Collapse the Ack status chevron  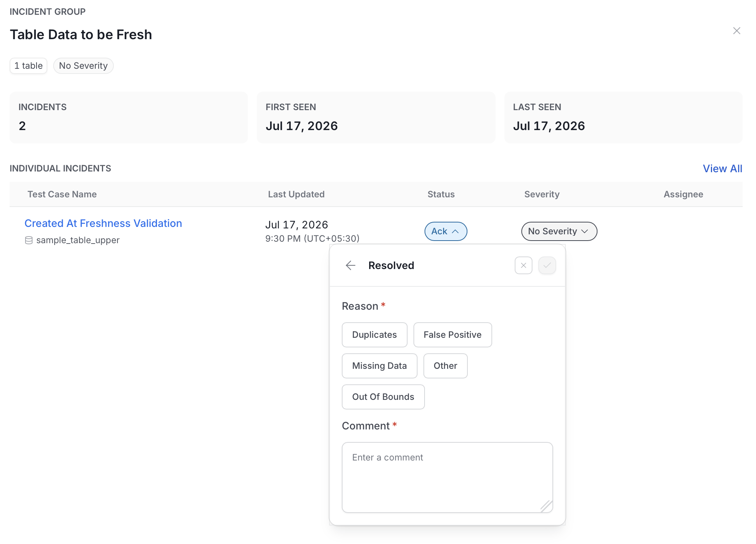tap(456, 231)
